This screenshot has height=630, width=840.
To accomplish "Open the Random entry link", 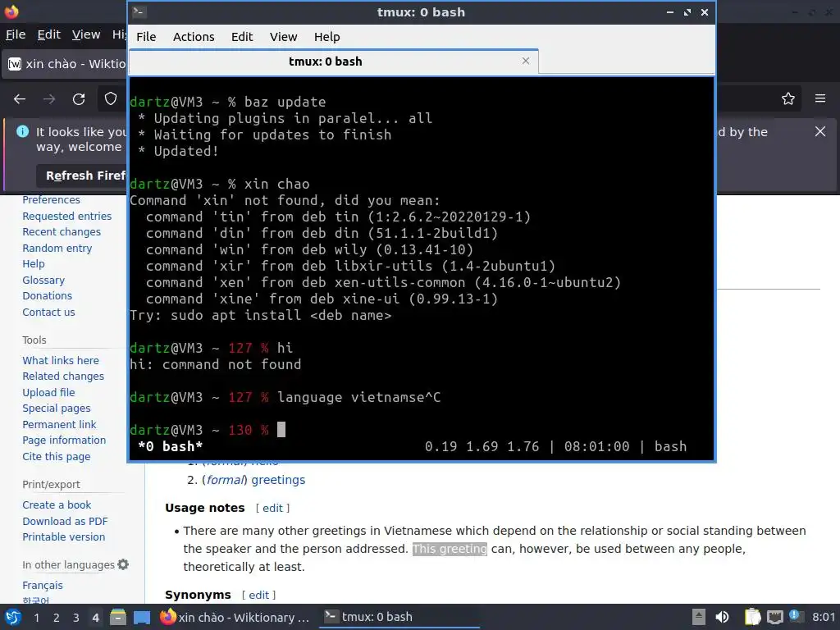I will click(57, 248).
